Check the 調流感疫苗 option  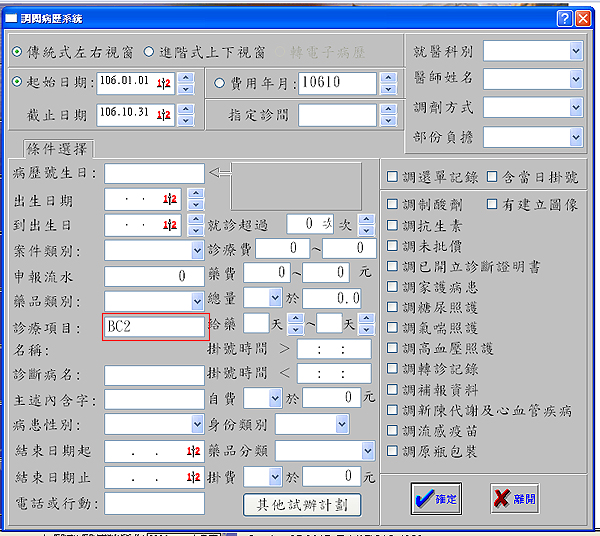tap(393, 431)
